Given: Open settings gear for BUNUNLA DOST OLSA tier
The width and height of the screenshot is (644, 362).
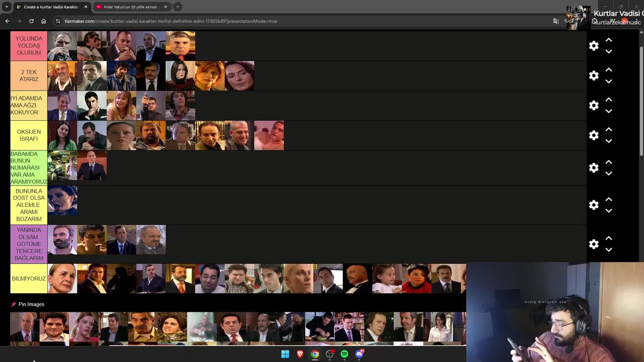Looking at the screenshot, I should click(x=594, y=205).
